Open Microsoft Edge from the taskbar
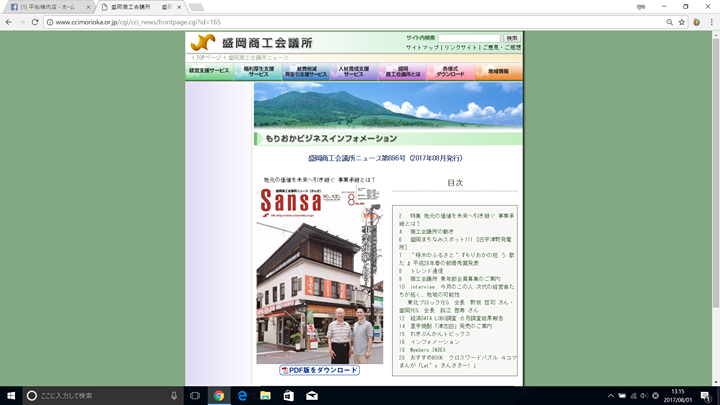Viewport: 720px width, 405px height. [x=241, y=395]
